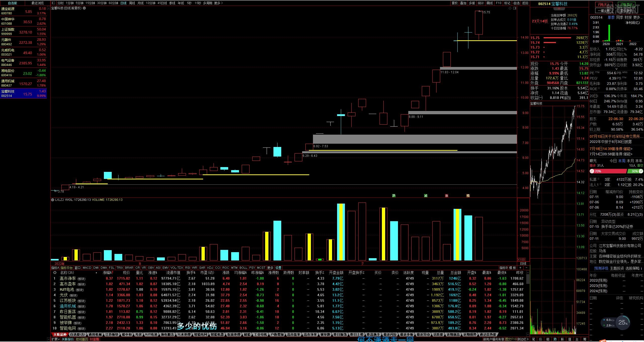Click 画线 drawing tools button
Image resolution: width=644 pixels, height=342 pixels.
(x=490, y=3)
